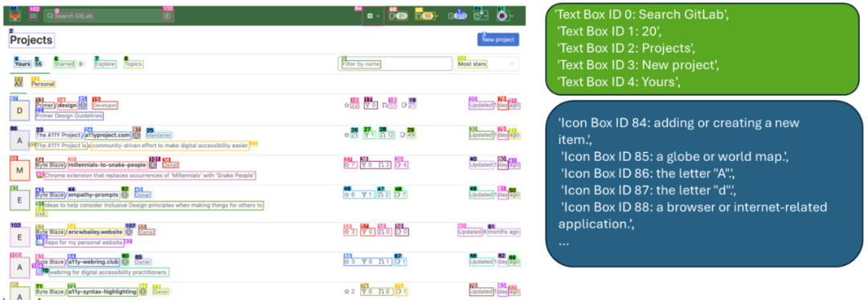Click the E avatar of empathy-prompts

(x=19, y=200)
